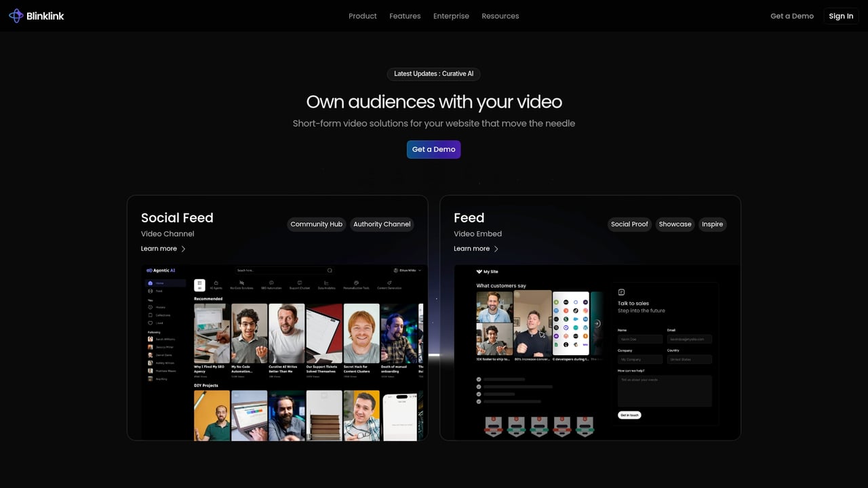Select the All category icon above Recommended
Viewport: 868px width, 488px height.
pos(199,285)
